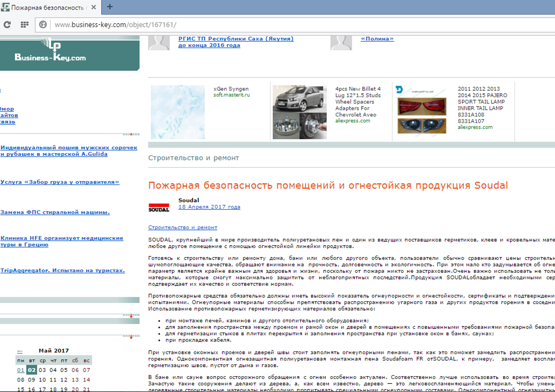Click the Май 2017 calendar heading
Viewport: 555px width, 392px height.
click(x=54, y=351)
